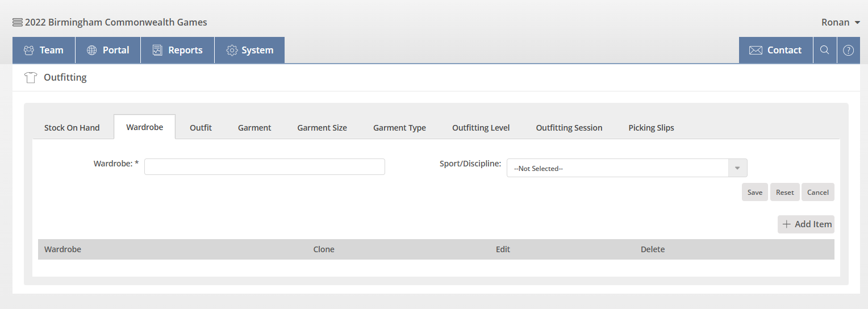Open the Portal menu
This screenshot has width=868, height=309.
108,50
